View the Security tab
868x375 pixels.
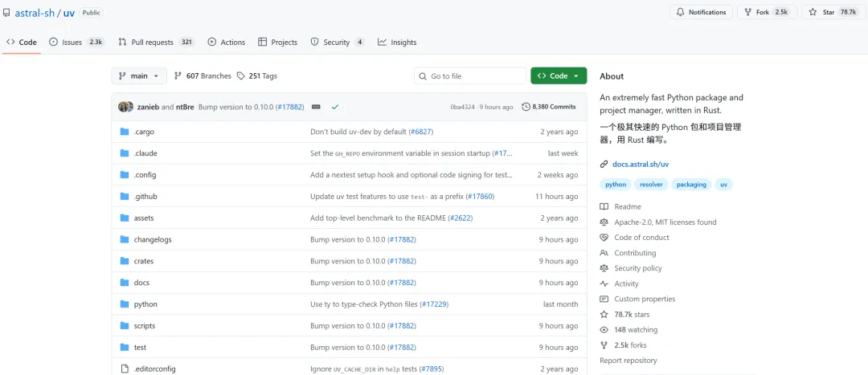pyautogui.click(x=337, y=42)
